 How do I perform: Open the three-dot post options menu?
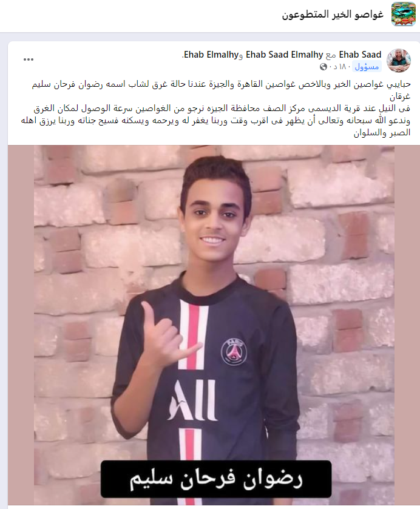[29, 59]
